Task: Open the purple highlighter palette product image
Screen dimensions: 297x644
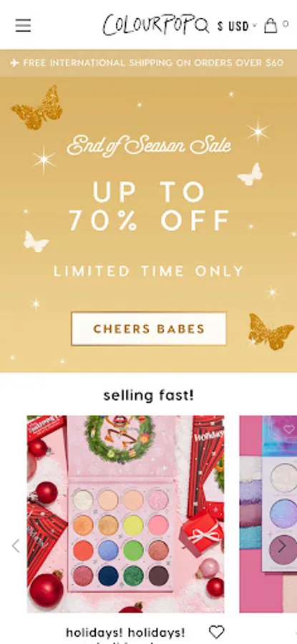Action: [268, 514]
